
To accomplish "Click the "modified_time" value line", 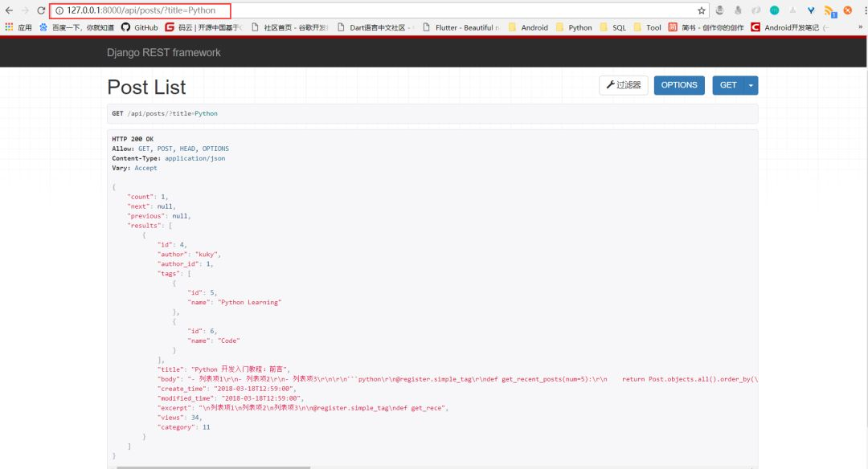I will coord(231,398).
